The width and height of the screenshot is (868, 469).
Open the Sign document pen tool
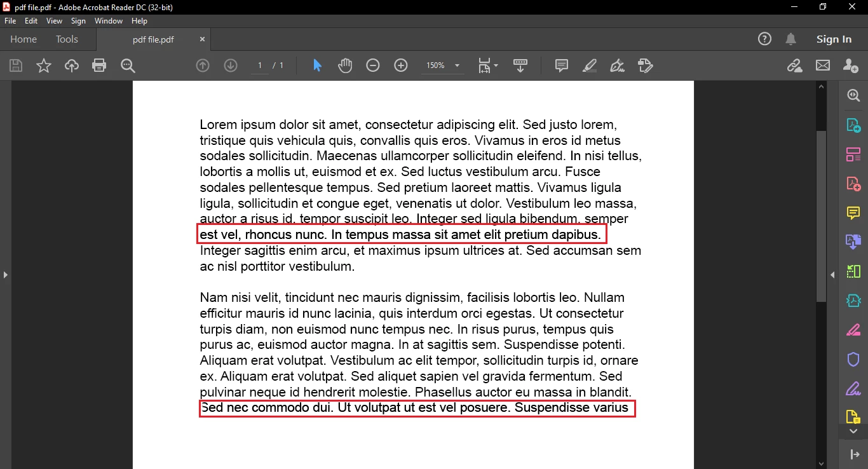617,65
